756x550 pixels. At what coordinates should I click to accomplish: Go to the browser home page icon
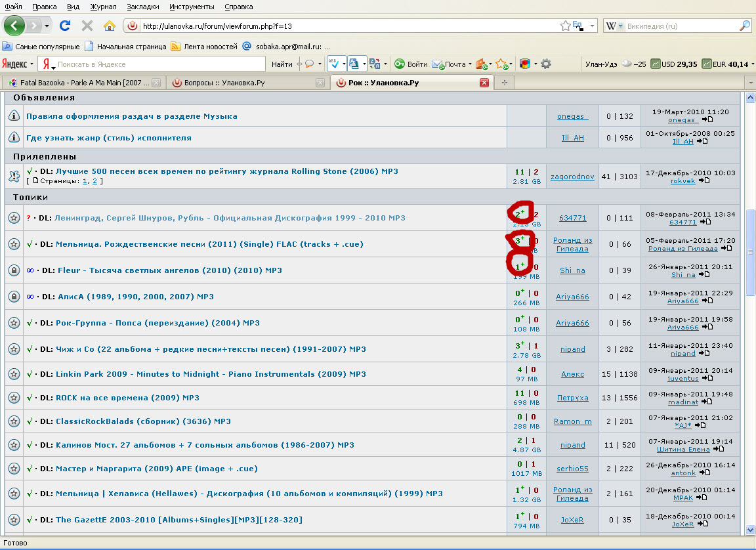point(110,26)
